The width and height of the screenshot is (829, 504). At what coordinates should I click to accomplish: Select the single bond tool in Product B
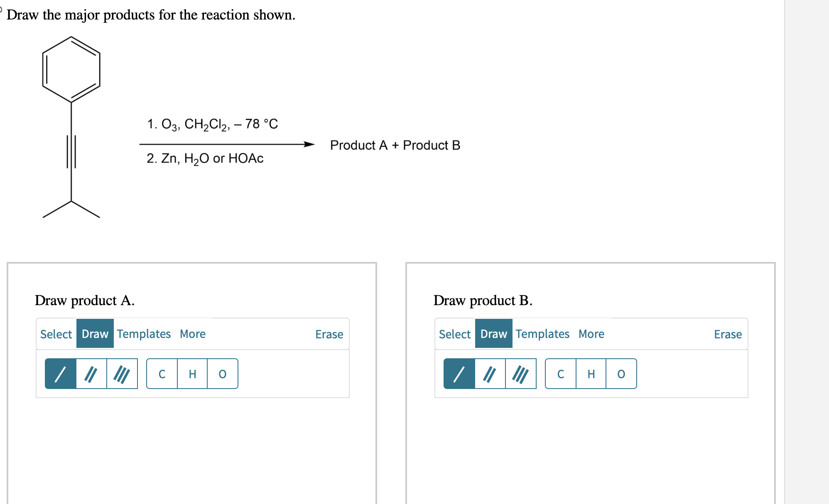pos(459,374)
